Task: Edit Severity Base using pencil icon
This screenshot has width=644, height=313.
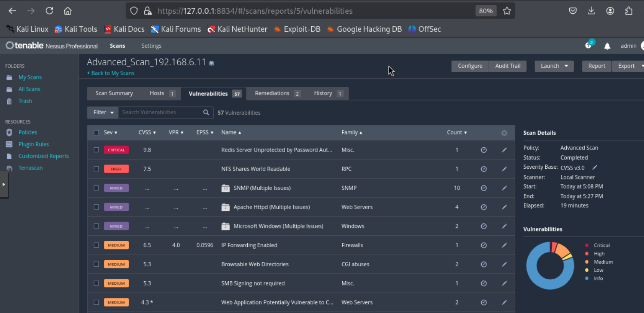Action: 595,167
